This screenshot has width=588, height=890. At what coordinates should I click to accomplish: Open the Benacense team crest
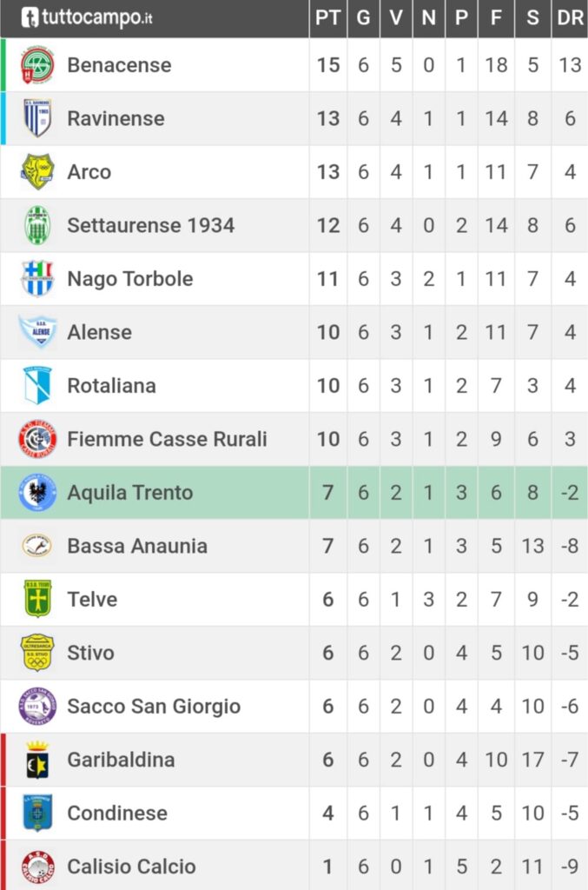37,65
